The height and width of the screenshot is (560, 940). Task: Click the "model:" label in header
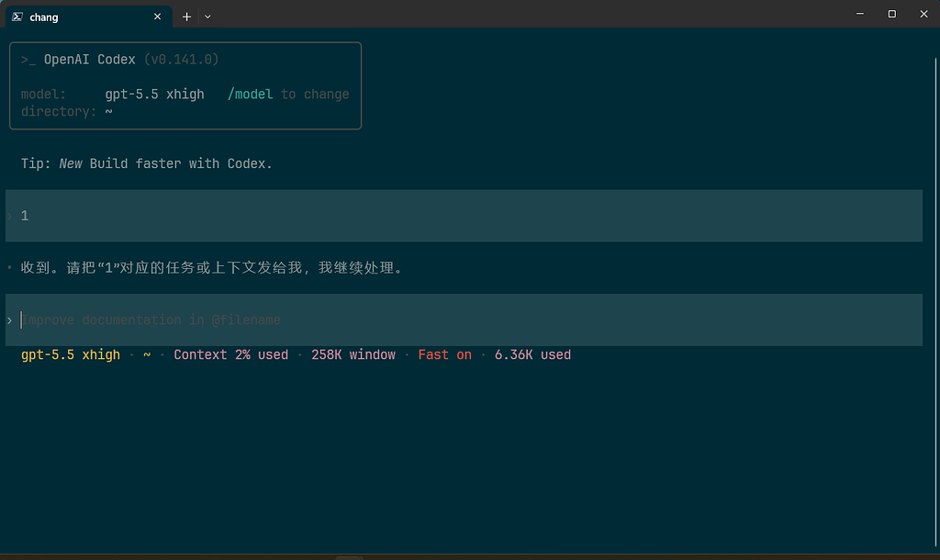click(43, 95)
